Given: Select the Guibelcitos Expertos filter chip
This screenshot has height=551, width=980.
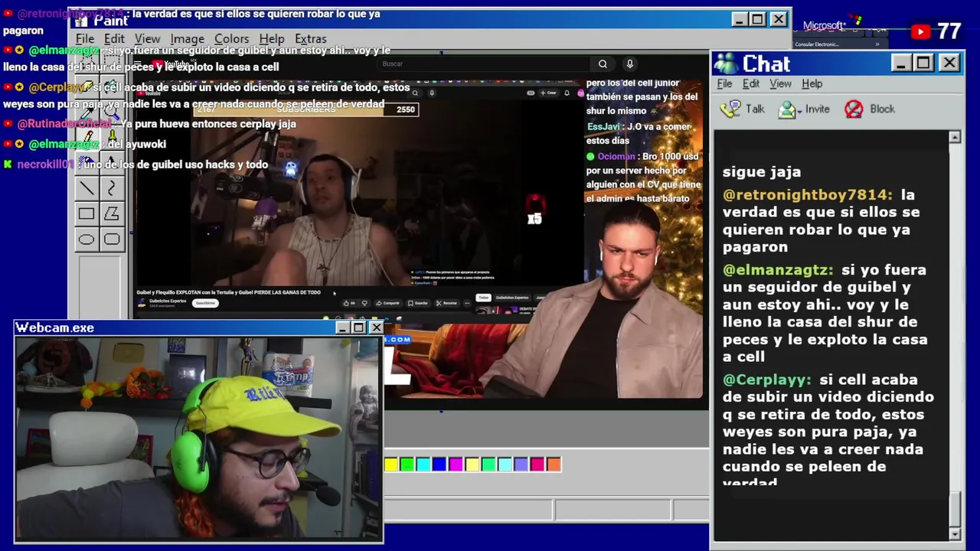Looking at the screenshot, I should [x=512, y=298].
